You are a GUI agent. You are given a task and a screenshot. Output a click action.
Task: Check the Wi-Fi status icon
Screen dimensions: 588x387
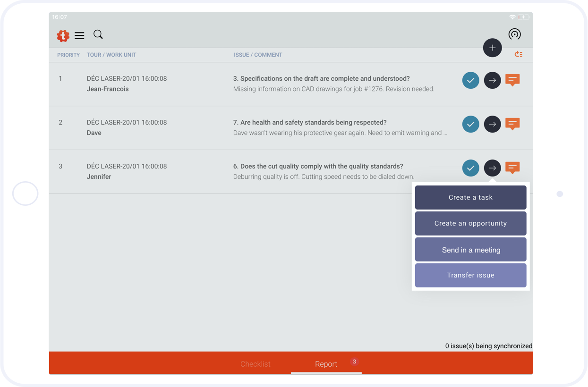tap(512, 17)
